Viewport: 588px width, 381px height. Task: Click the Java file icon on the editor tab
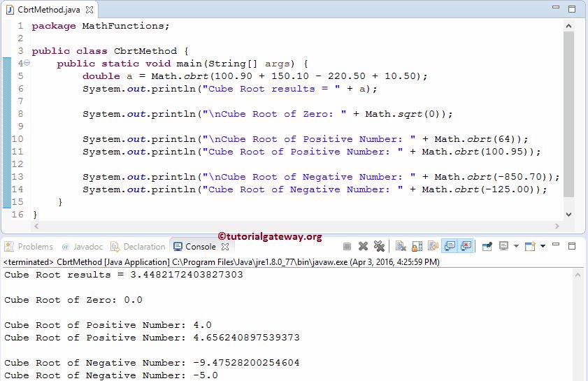(x=10, y=10)
